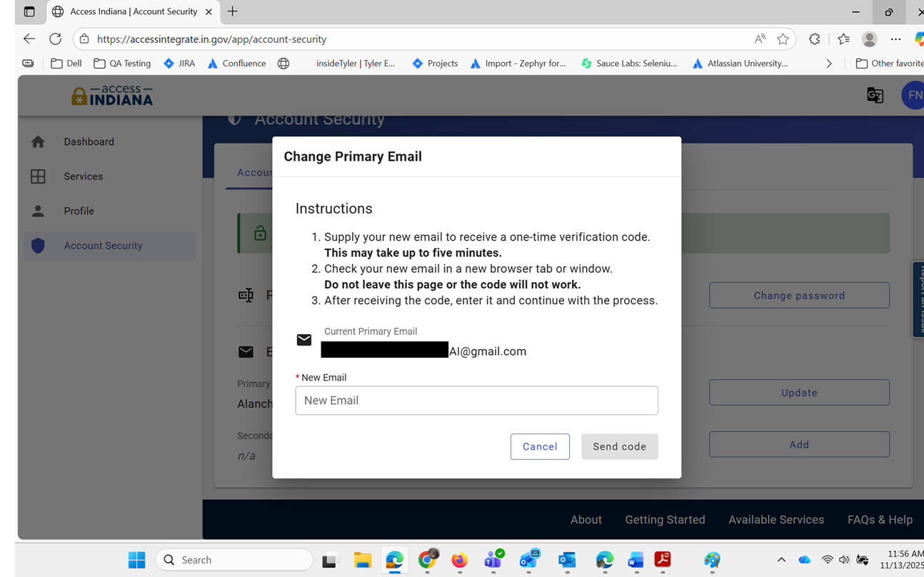Viewport: 924px width, 577px height.
Task: Expand the bookmarks bar overflow chevron
Action: [x=829, y=64]
